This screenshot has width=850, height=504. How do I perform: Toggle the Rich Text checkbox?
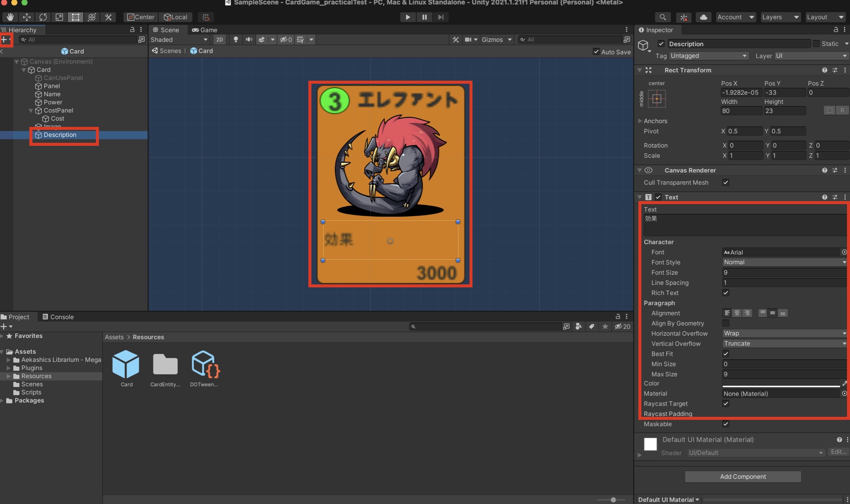pyautogui.click(x=726, y=293)
